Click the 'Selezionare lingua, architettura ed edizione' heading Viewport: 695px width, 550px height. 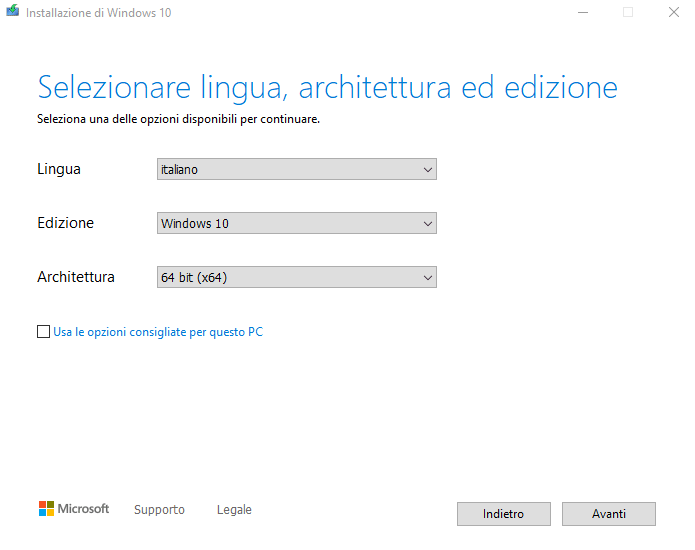coord(328,88)
